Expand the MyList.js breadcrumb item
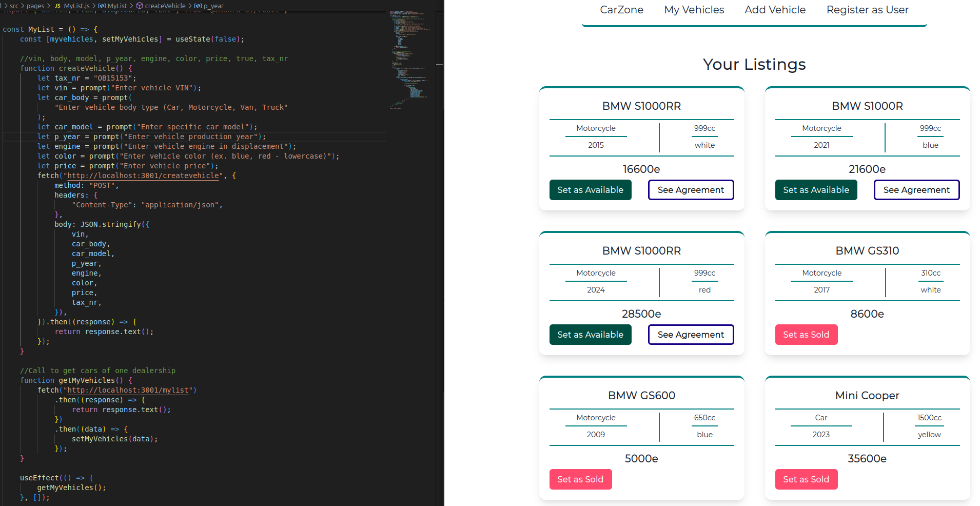 76,6
